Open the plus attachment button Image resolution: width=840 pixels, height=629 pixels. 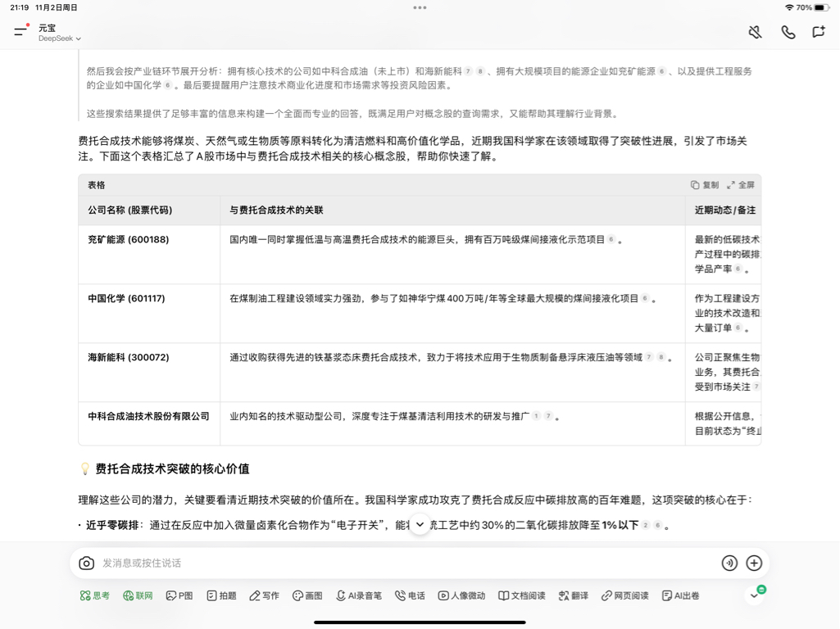[x=754, y=563]
